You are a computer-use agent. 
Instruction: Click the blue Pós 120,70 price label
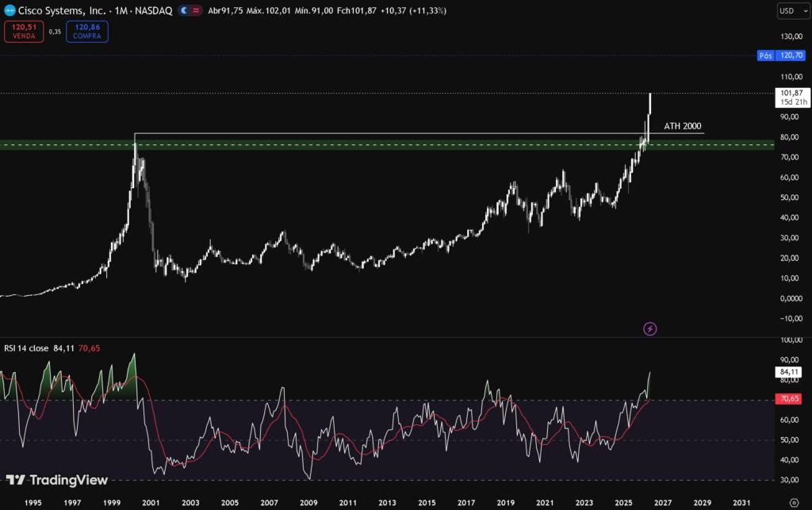click(781, 56)
